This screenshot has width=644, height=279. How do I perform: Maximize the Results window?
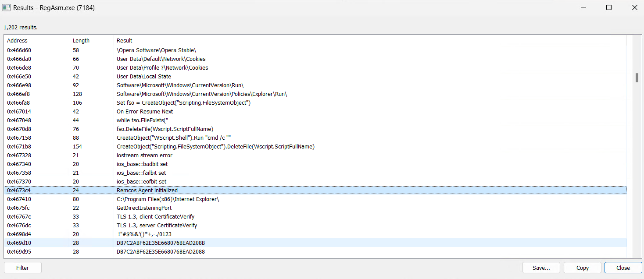tap(608, 8)
